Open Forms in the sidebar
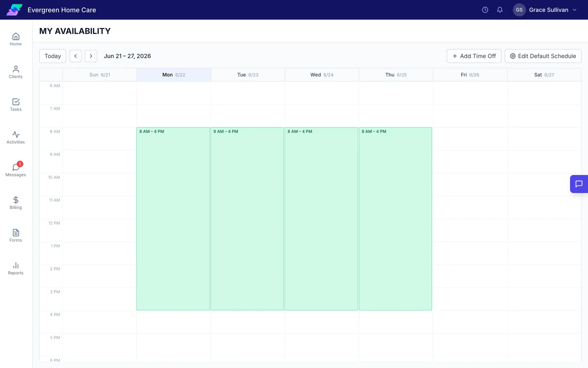This screenshot has width=588, height=368. click(x=16, y=236)
